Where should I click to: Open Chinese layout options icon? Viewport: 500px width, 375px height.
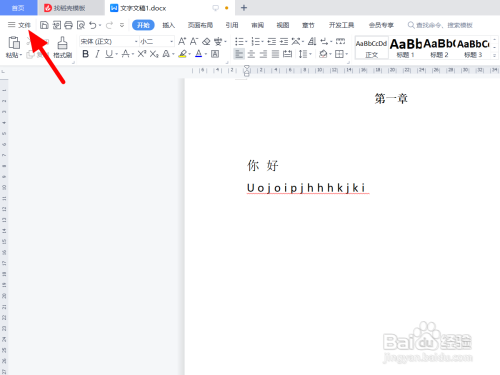296,41
